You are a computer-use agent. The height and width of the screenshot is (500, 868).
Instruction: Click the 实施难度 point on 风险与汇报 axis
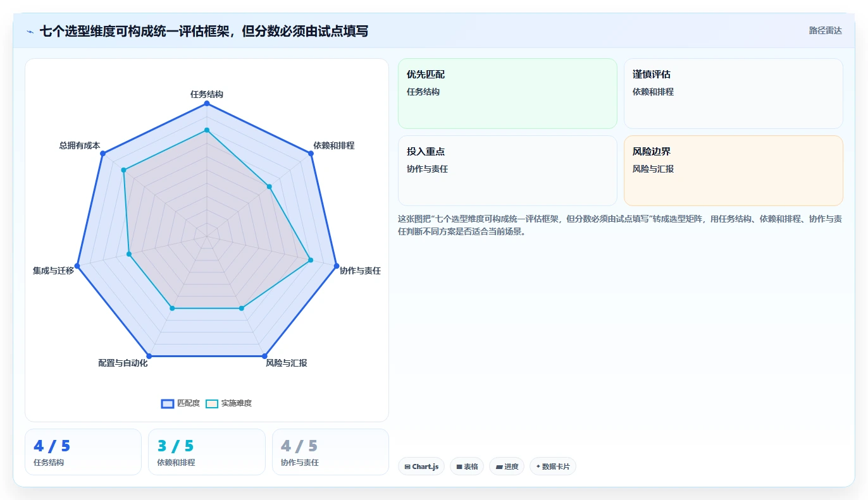click(x=241, y=308)
